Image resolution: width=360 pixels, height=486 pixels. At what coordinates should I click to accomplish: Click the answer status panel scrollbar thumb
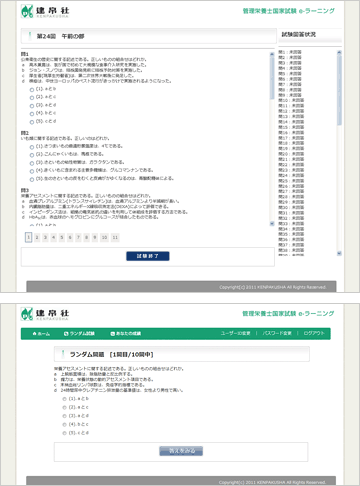(x=339, y=90)
